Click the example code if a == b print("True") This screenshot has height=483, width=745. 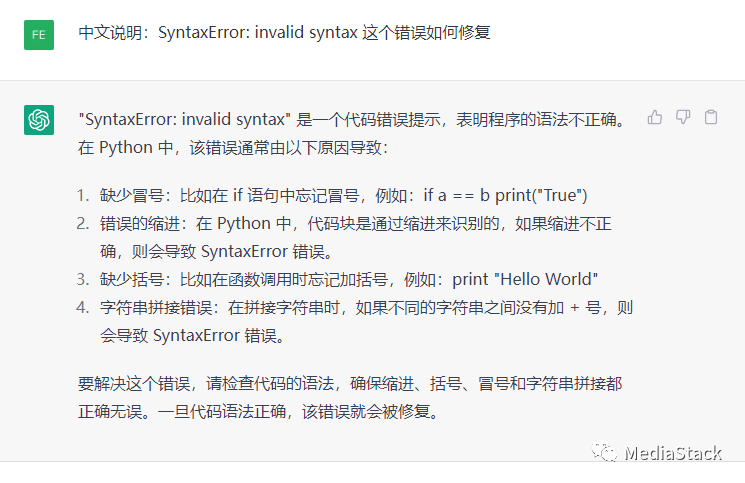[506, 195]
